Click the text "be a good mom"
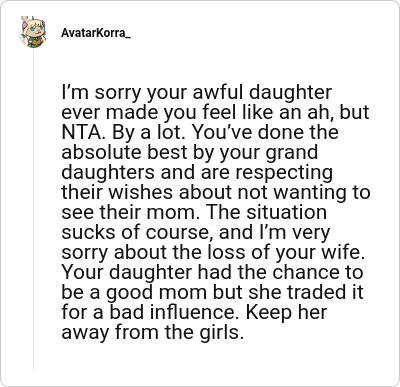400x387 pixels. (x=134, y=293)
